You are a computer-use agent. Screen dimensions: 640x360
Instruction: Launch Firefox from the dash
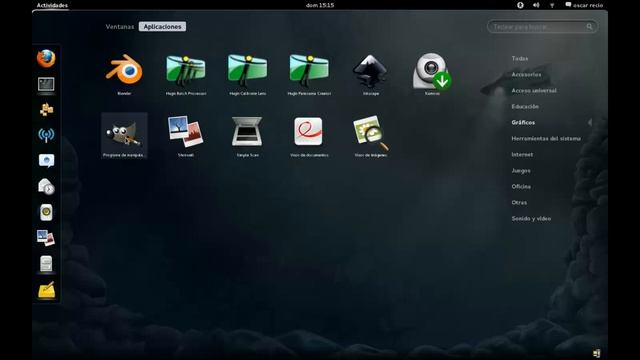(x=46, y=58)
